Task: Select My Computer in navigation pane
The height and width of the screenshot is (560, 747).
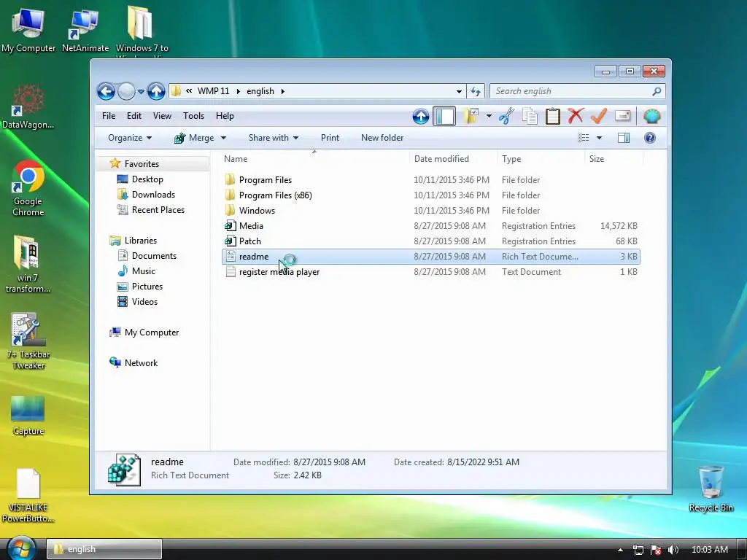Action: pos(152,332)
